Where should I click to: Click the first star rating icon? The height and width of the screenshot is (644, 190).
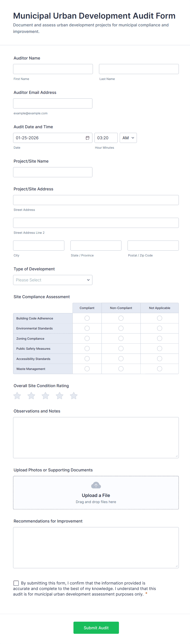(17, 396)
